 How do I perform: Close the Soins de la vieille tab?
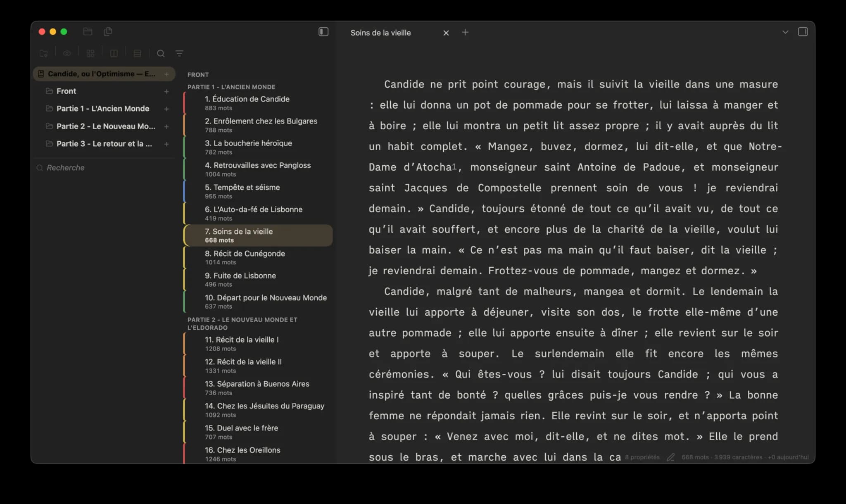coord(446,33)
